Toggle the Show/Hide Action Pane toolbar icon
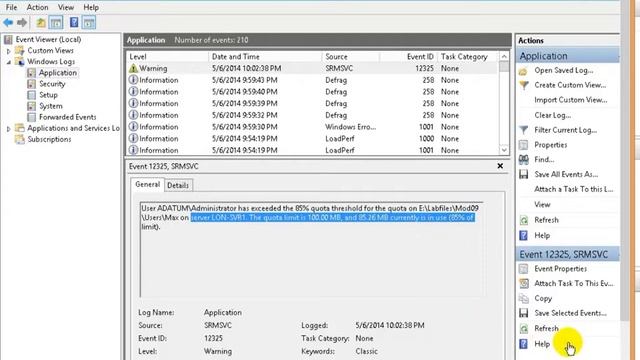640x360 pixels. (x=89, y=22)
